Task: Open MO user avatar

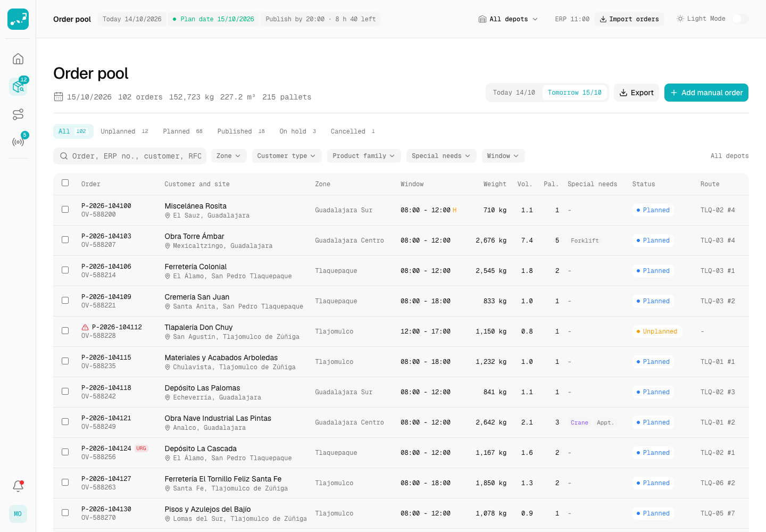Action: pyautogui.click(x=18, y=514)
